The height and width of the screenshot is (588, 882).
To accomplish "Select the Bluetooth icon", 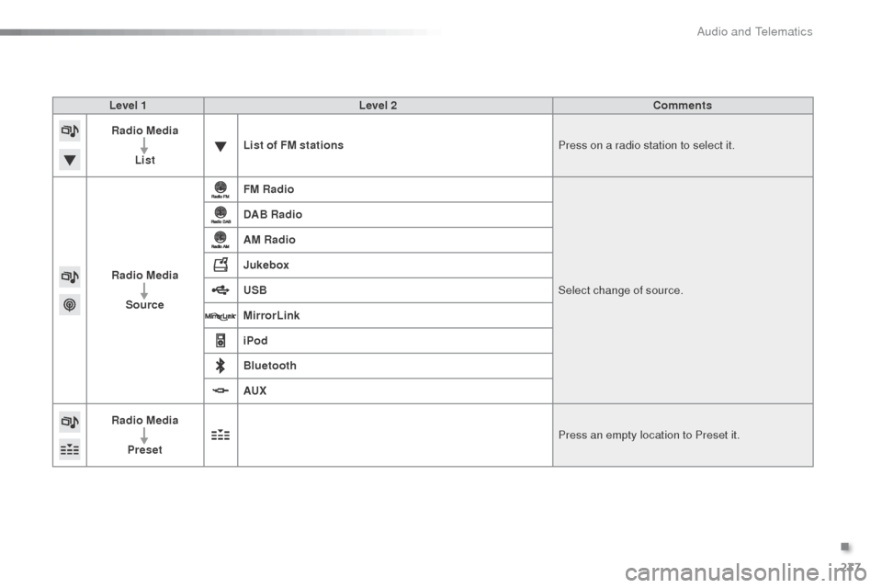I will tap(220, 366).
